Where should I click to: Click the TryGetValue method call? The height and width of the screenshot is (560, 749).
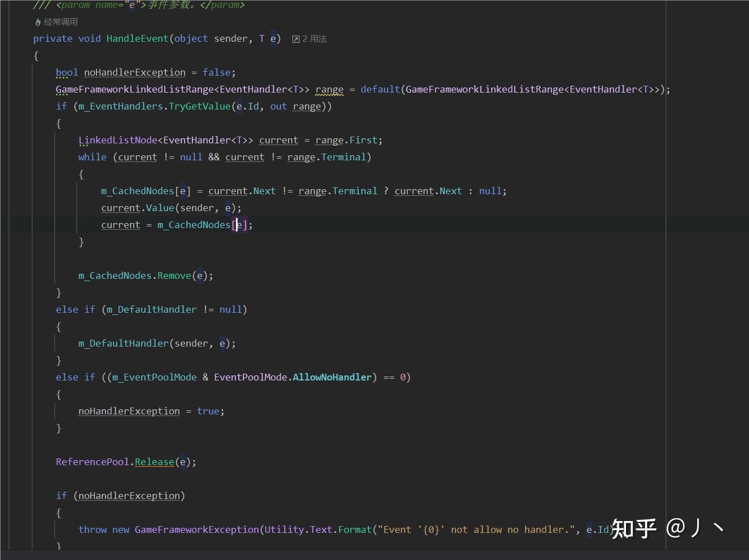(x=199, y=106)
